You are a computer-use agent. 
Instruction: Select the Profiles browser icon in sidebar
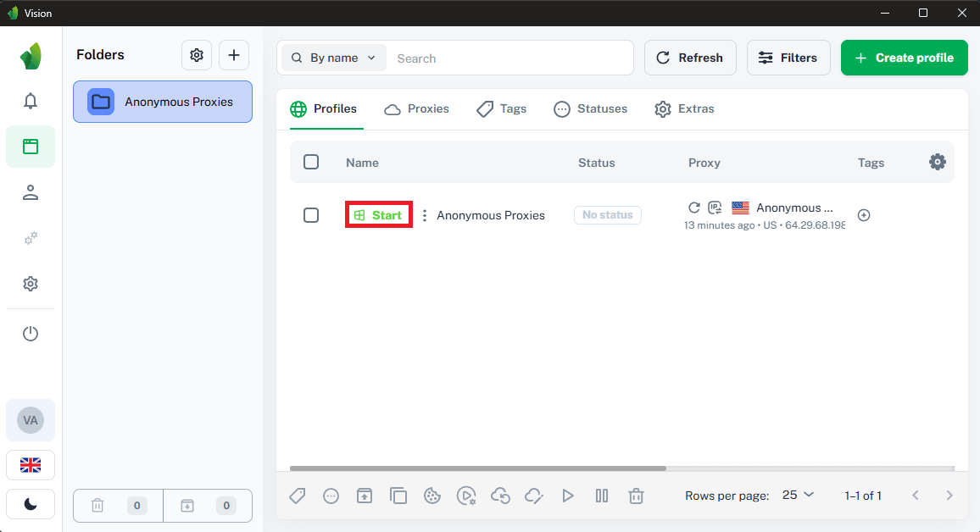click(x=31, y=147)
